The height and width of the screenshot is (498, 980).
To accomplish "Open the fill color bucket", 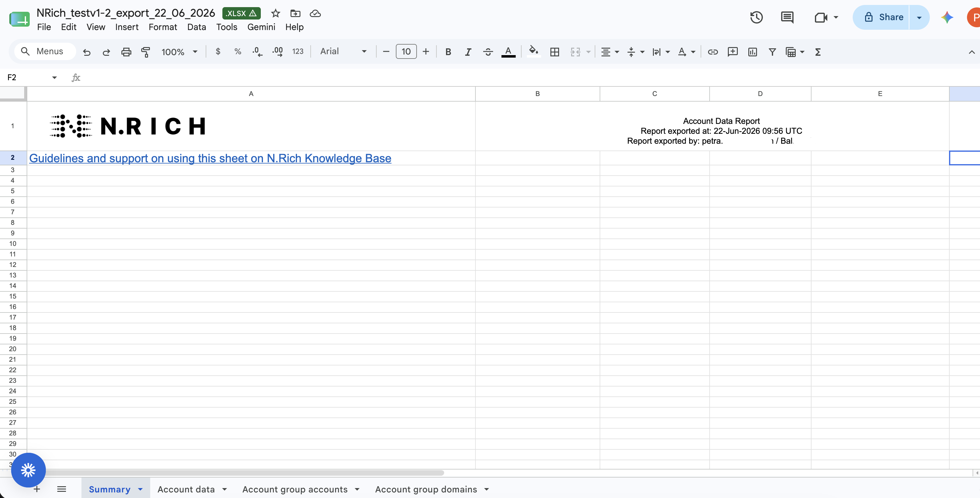I will click(x=534, y=51).
